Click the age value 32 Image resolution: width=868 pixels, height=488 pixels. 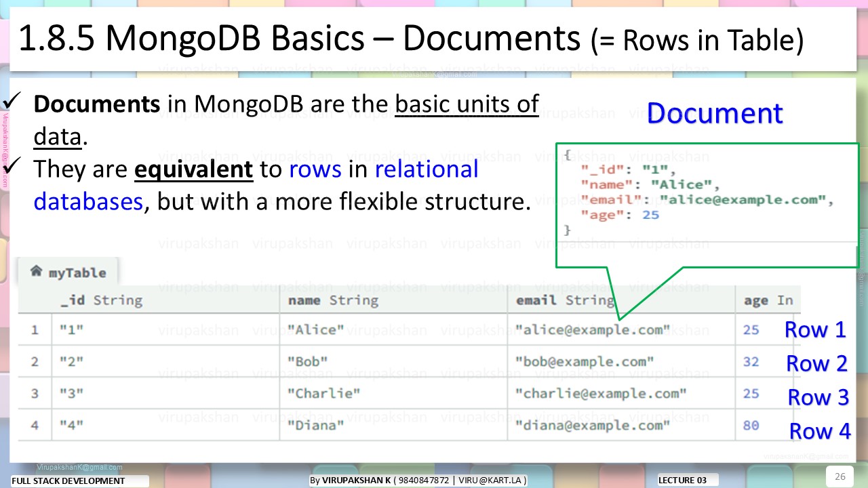[751, 361]
